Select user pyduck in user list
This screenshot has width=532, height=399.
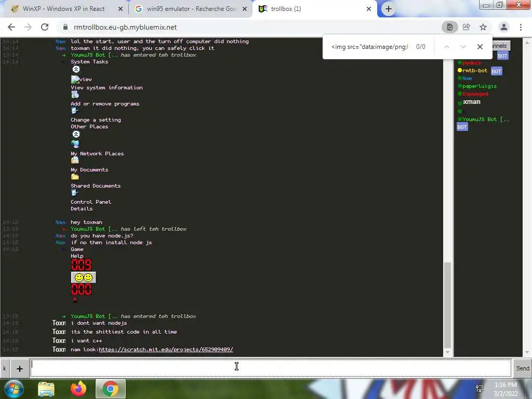[472, 63]
